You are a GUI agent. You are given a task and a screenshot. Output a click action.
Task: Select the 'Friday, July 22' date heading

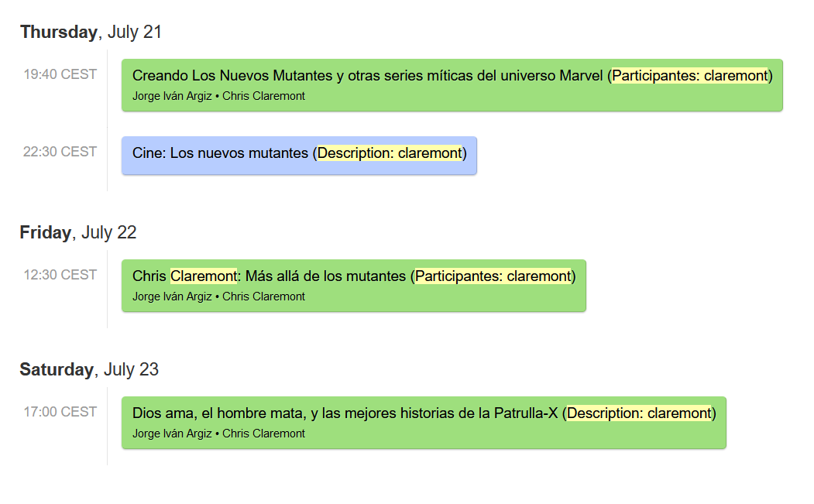(x=78, y=232)
